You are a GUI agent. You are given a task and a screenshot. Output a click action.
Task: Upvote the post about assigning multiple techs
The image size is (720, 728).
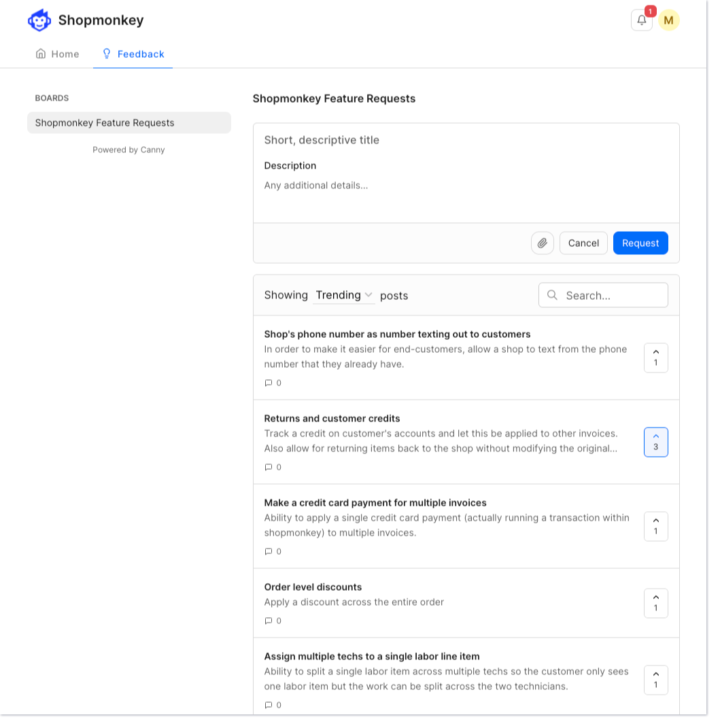click(655, 680)
